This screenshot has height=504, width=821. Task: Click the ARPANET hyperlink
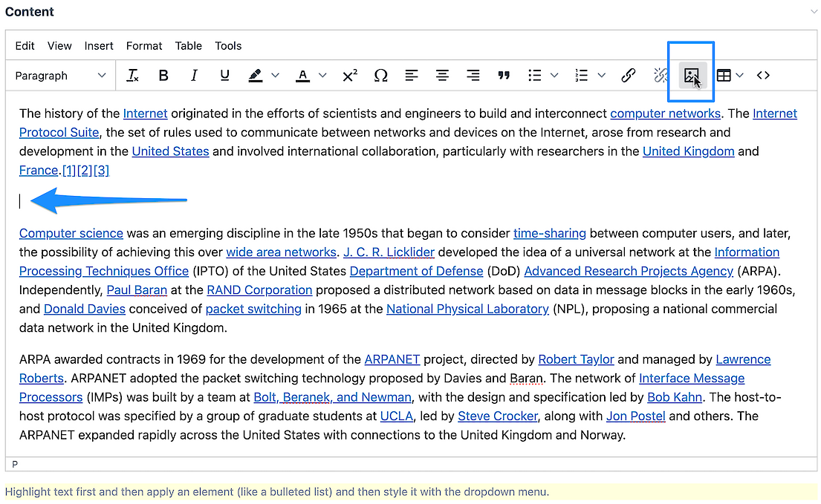point(392,359)
